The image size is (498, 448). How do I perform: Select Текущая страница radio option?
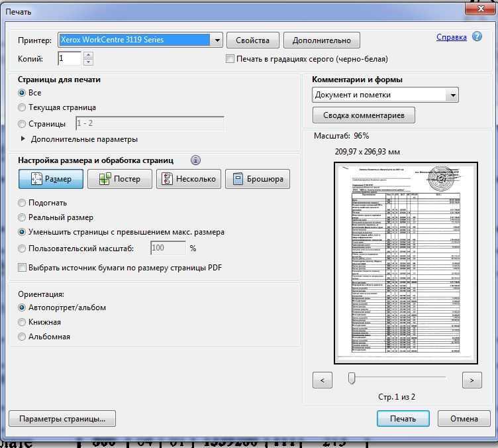click(22, 107)
